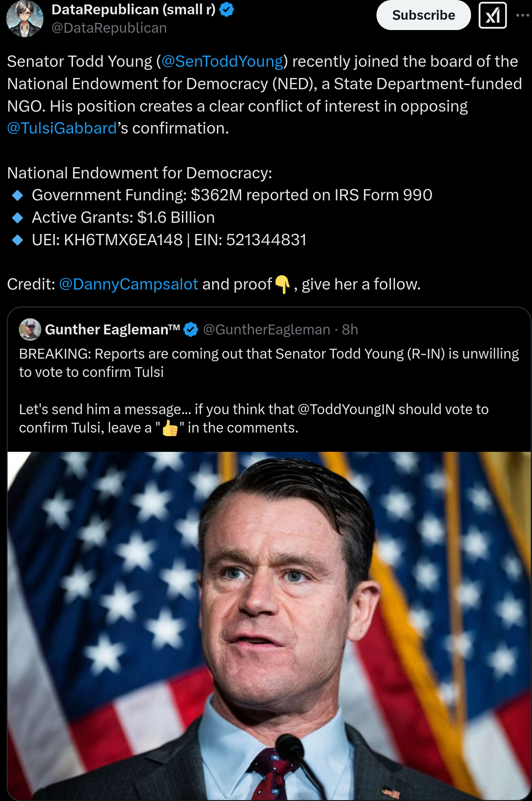532x801 pixels.
Task: Open the @SenToddYoung mention link
Action: 222,61
